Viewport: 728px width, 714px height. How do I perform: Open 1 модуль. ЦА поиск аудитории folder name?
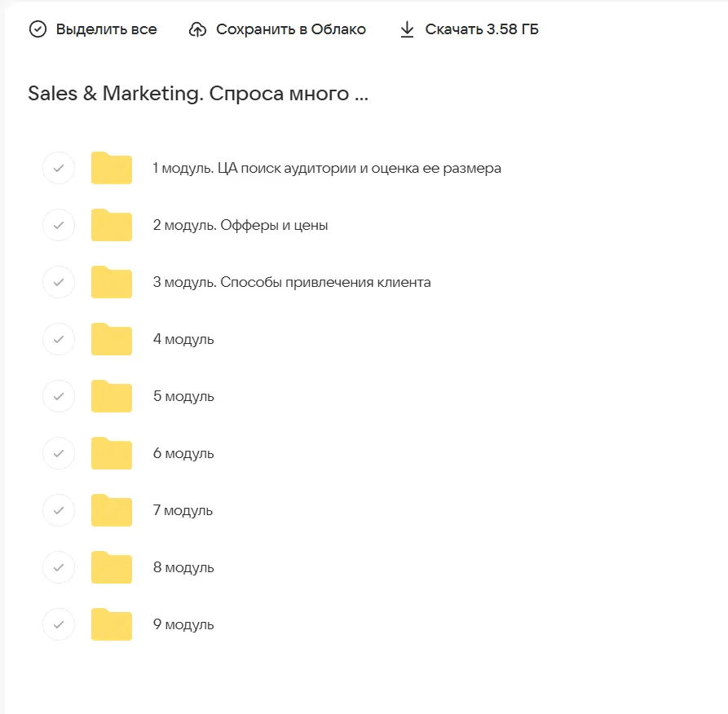(327, 169)
